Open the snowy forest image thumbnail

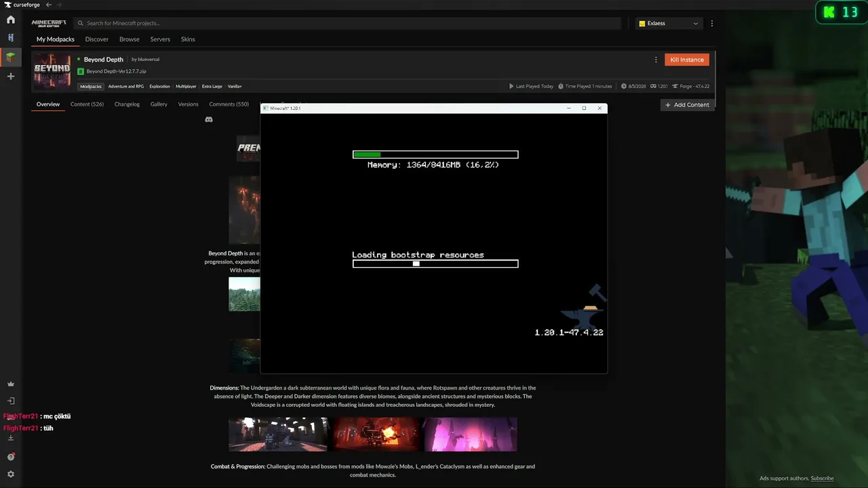[x=244, y=294]
